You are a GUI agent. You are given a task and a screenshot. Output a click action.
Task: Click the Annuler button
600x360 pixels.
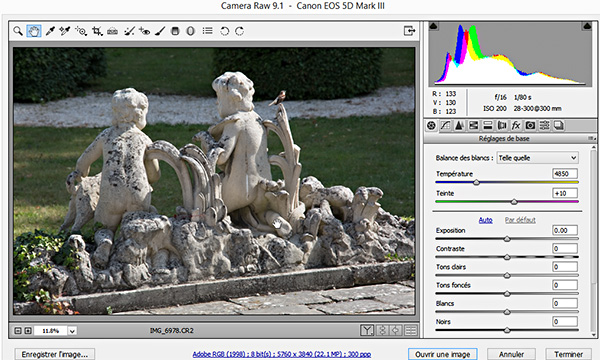tap(511, 355)
